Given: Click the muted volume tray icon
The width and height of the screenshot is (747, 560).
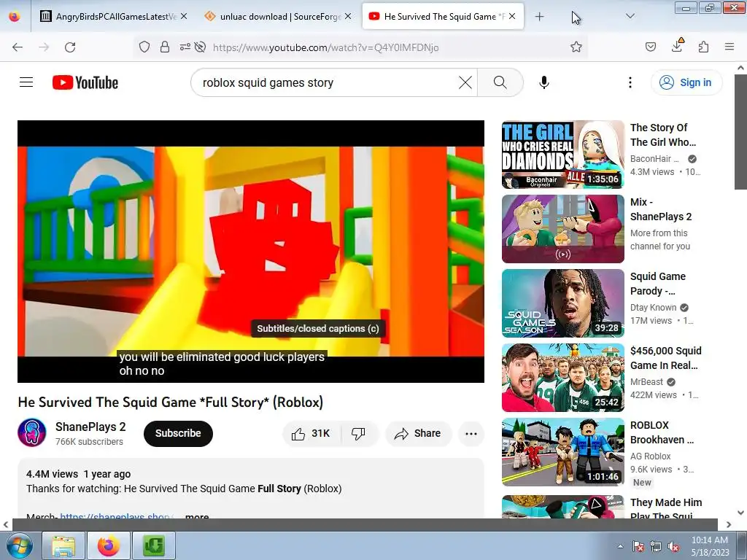Looking at the screenshot, I should (673, 546).
